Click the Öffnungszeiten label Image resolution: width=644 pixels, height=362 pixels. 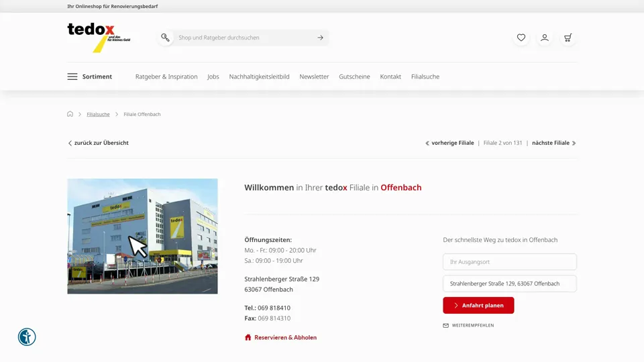coord(268,240)
